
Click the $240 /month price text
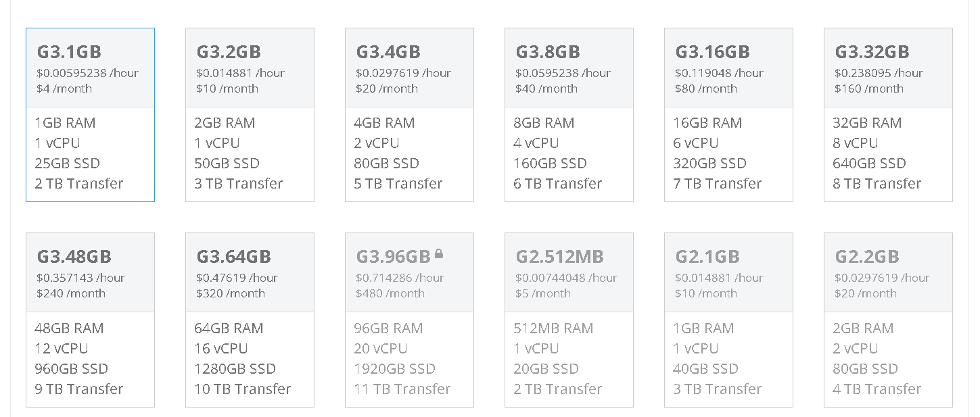71,293
